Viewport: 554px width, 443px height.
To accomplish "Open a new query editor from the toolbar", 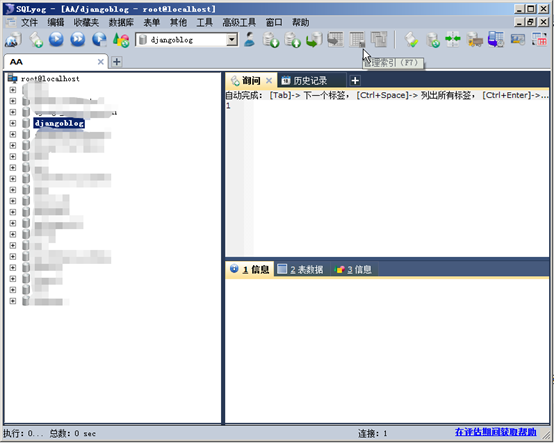I will (36, 40).
